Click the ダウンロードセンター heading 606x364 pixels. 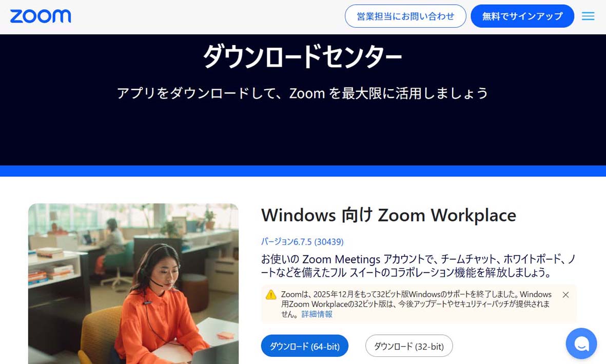coord(303,56)
